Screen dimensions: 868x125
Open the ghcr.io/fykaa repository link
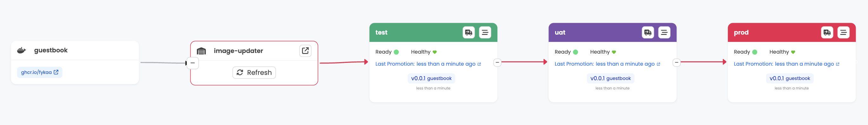[x=40, y=72]
